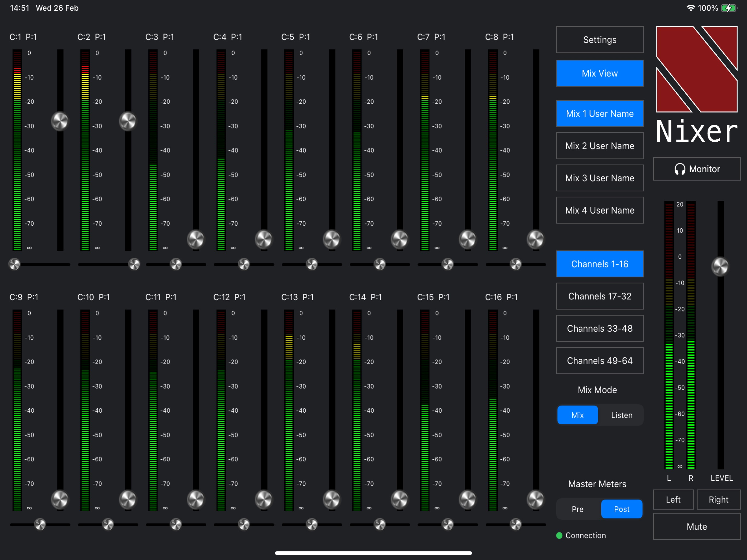747x560 pixels.
Task: Click the C:7 P:1 channel label
Action: pos(431,37)
